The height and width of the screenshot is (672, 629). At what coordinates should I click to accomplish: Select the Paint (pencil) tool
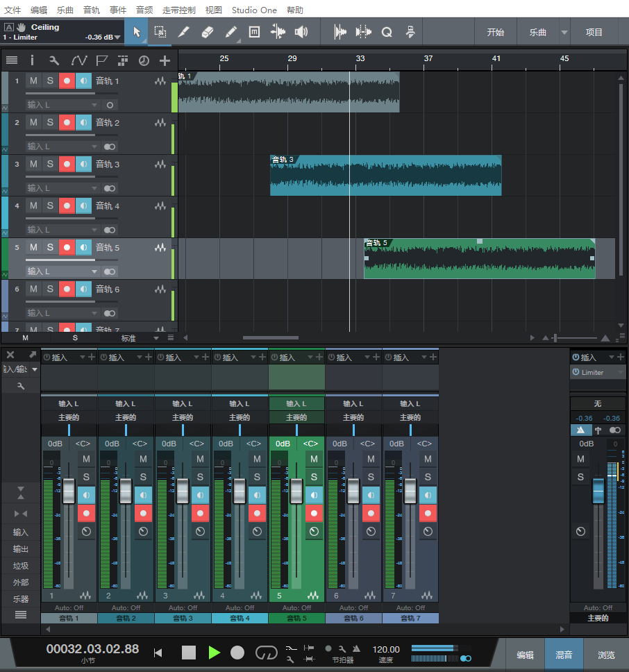(231, 32)
